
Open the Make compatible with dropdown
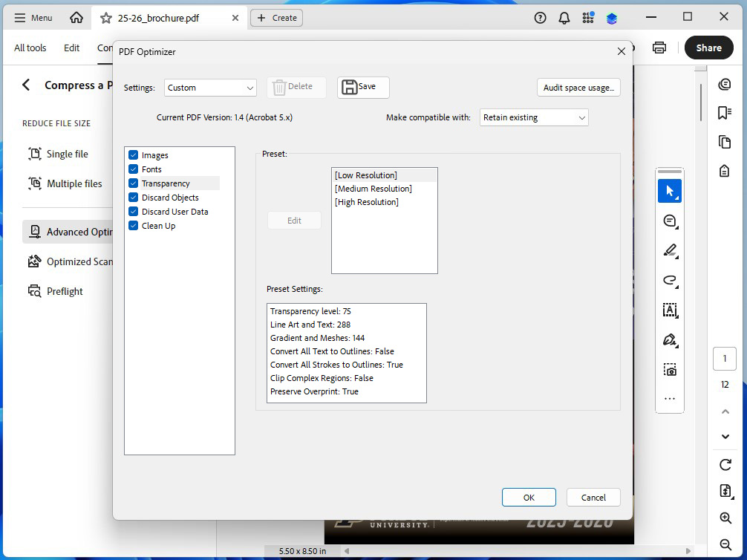pos(533,117)
